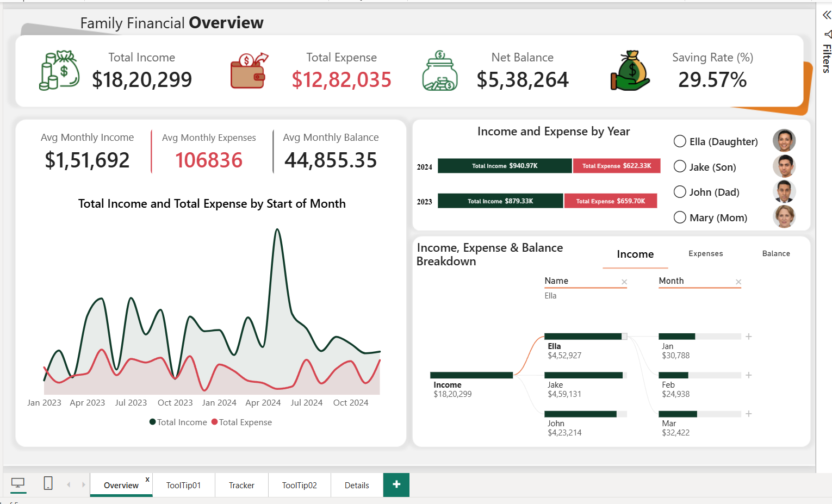Click Mary's avatar photo

pyautogui.click(x=784, y=217)
